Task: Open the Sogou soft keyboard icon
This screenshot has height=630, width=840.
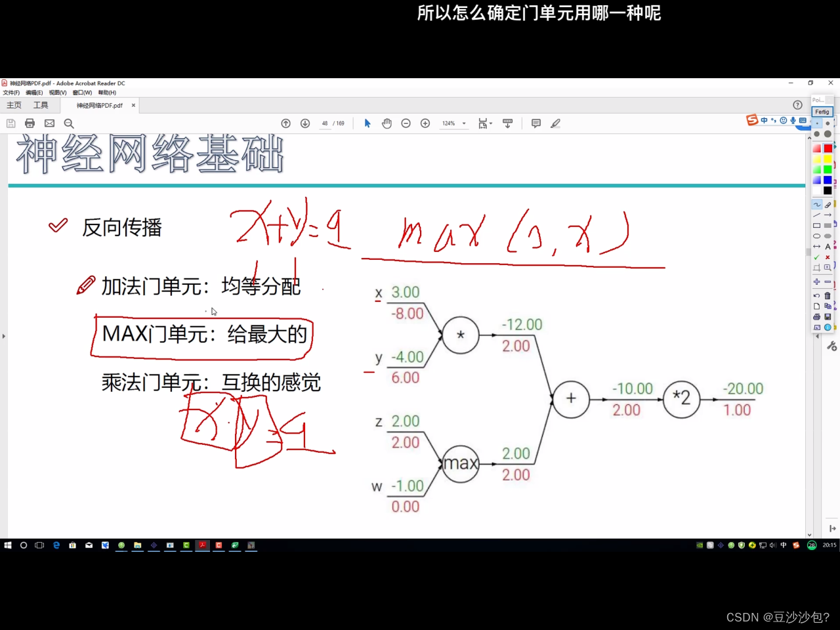Action: (803, 120)
